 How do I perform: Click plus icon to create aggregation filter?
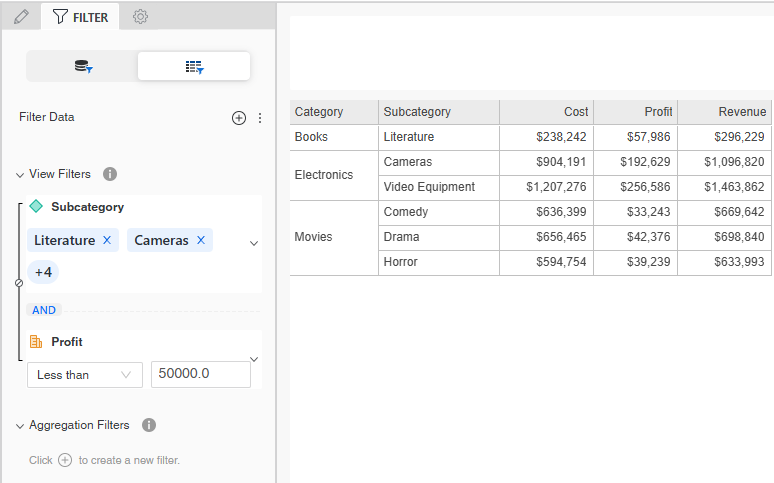point(65,460)
